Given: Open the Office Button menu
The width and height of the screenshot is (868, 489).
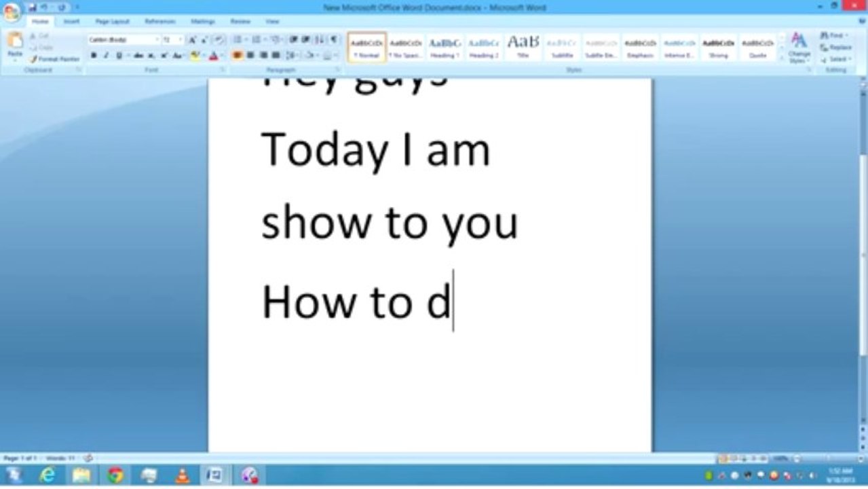Looking at the screenshot, I should pyautogui.click(x=12, y=12).
